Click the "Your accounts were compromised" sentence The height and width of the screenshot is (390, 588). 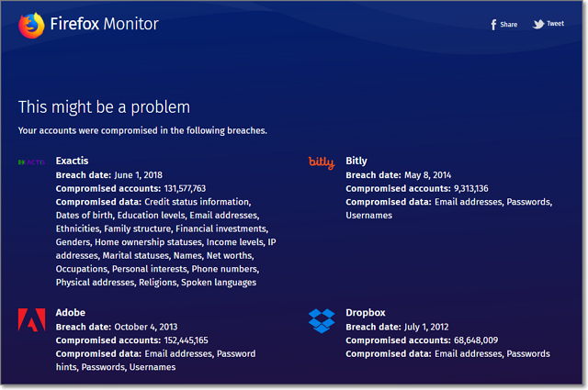(142, 130)
